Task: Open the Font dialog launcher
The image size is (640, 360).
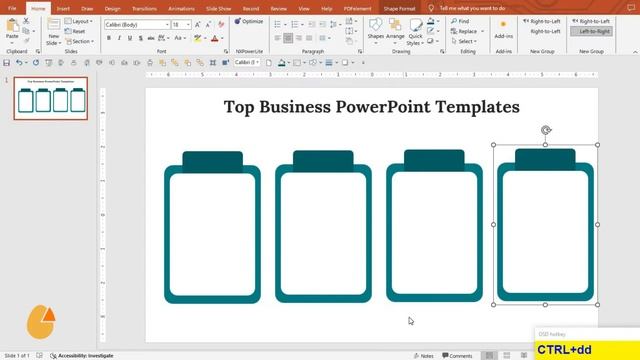Action: coord(226,51)
